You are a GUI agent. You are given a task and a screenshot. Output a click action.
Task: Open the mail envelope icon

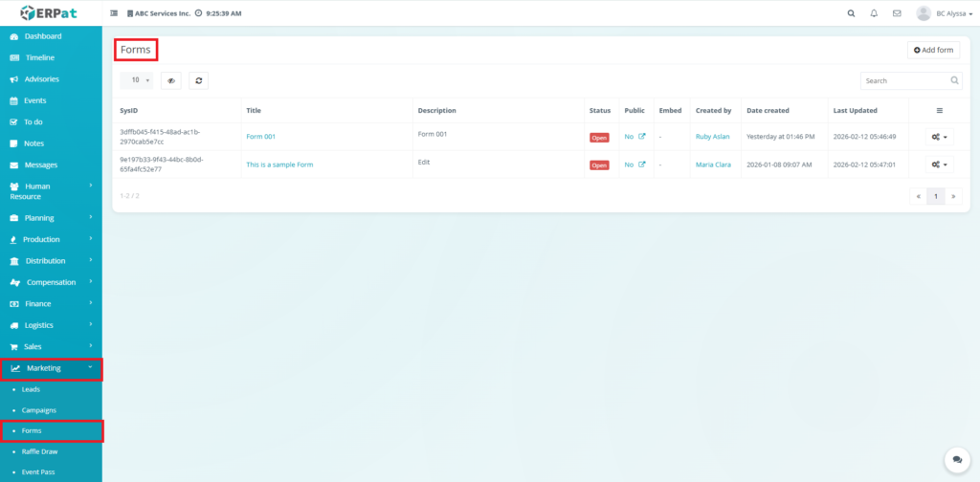tap(897, 13)
